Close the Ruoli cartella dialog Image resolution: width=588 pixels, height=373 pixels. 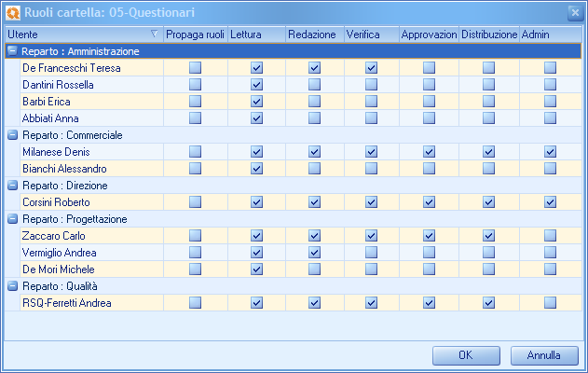click(574, 11)
